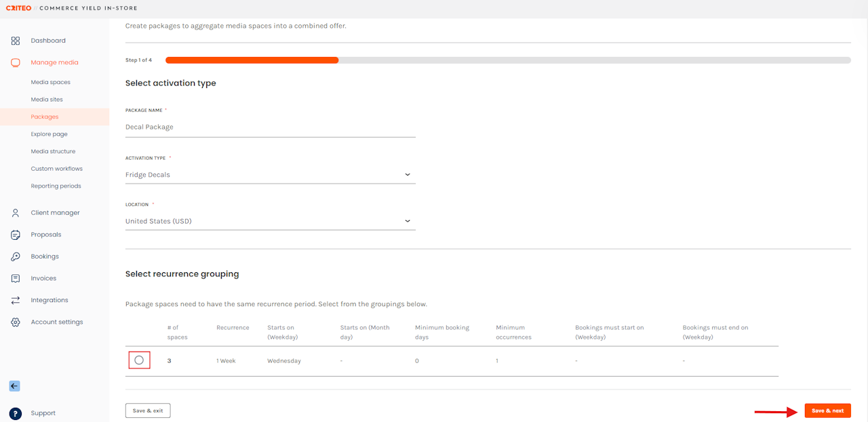Click the Manage media monitor icon
The height and width of the screenshot is (422, 868).
[x=16, y=62]
